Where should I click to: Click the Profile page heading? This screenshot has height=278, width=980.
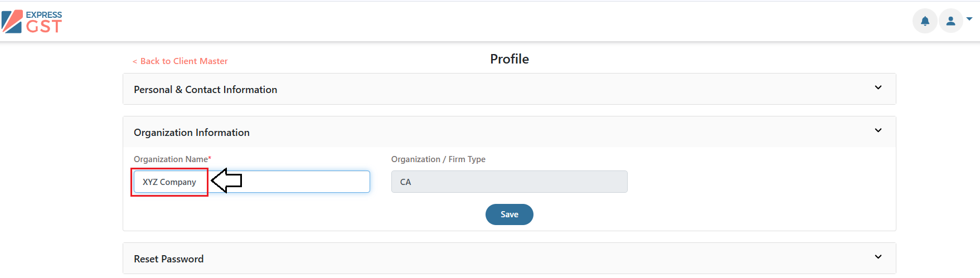click(x=510, y=59)
